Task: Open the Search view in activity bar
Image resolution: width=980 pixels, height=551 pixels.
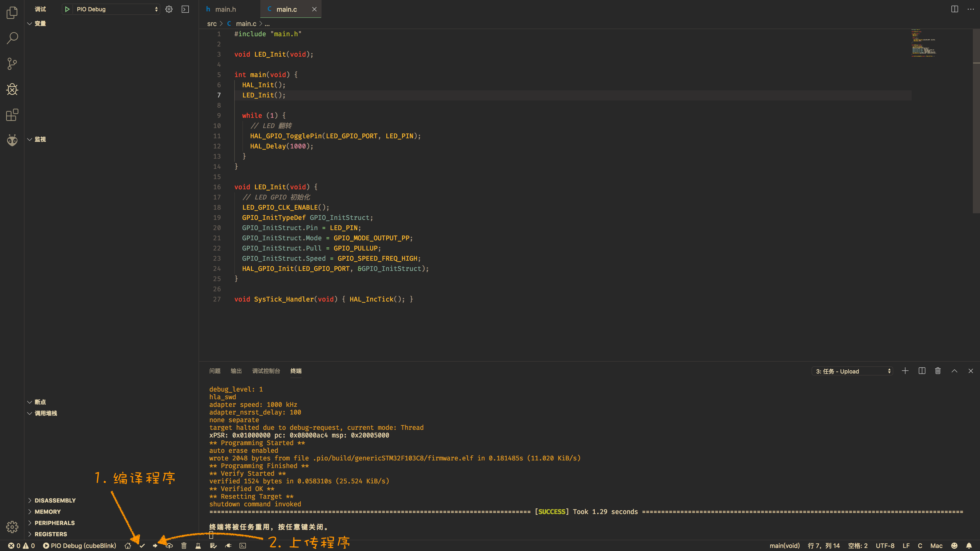Action: click(12, 38)
